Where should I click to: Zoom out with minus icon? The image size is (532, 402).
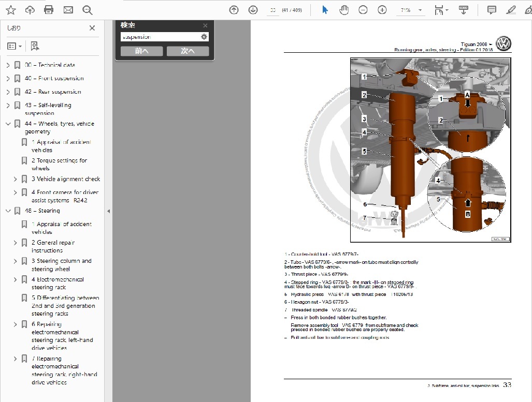tap(363, 10)
